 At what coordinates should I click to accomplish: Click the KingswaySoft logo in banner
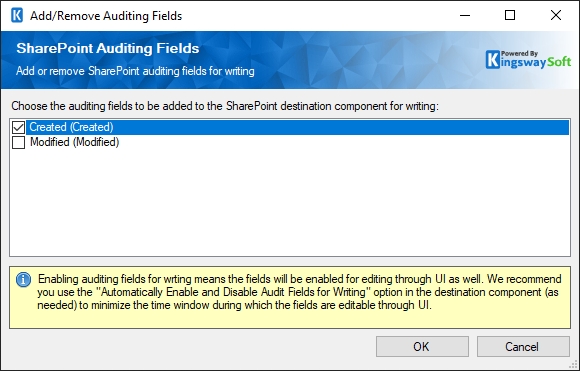528,60
